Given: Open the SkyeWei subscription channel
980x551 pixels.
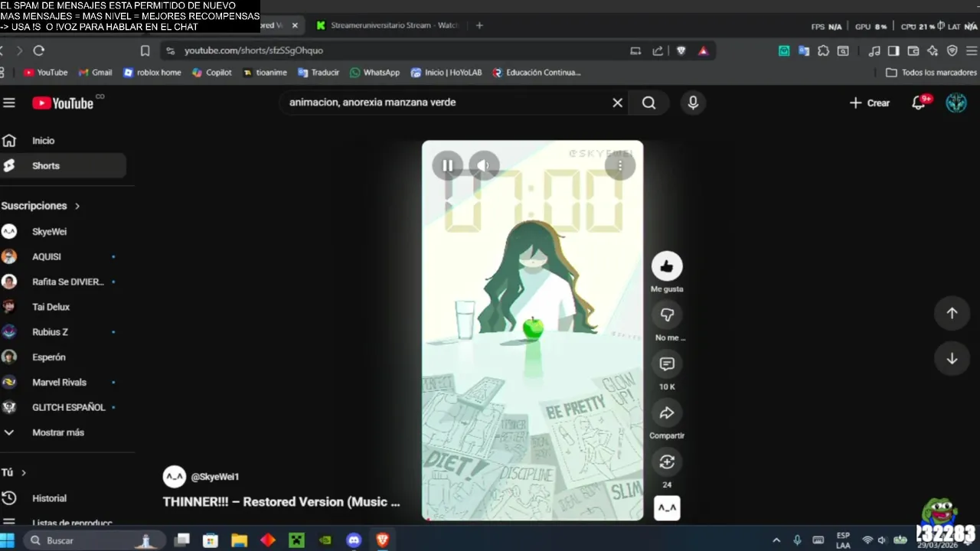Looking at the screenshot, I should click(63, 231).
